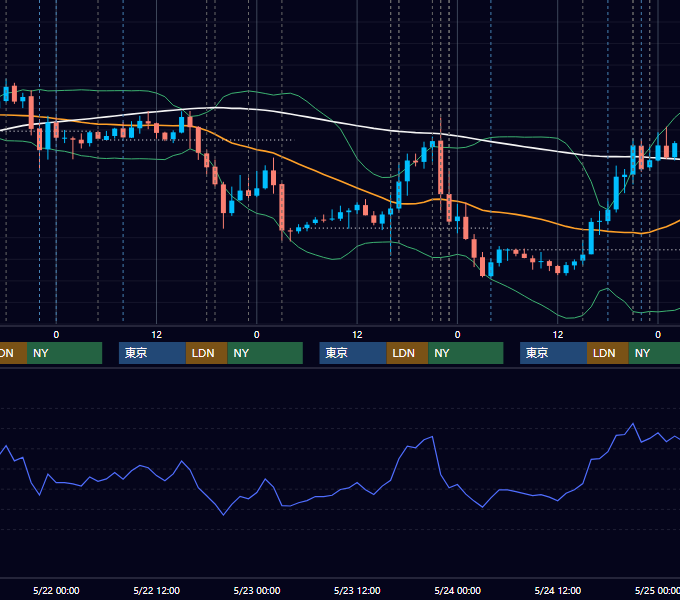The image size is (680, 600).
Task: Click the hour label 12 above 5/24 12:00
Action: tap(558, 335)
